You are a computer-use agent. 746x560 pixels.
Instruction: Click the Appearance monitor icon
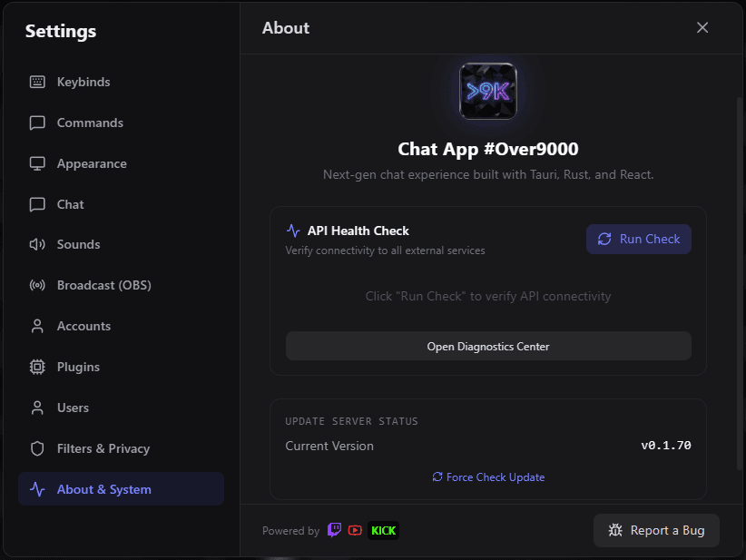(x=37, y=163)
